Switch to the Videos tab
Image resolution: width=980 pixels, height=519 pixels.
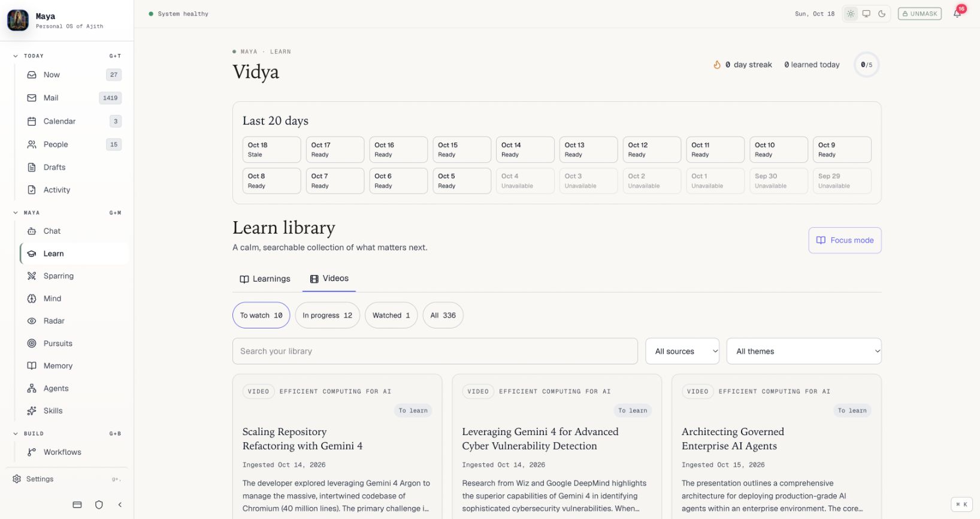click(x=329, y=279)
